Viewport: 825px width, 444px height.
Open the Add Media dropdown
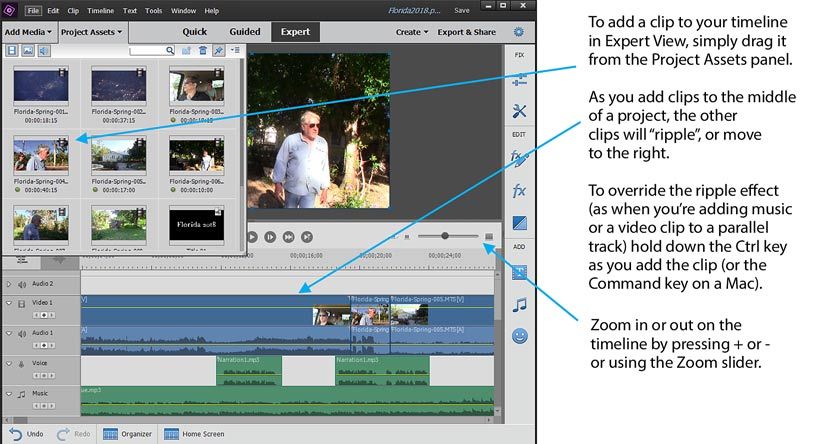(x=28, y=32)
